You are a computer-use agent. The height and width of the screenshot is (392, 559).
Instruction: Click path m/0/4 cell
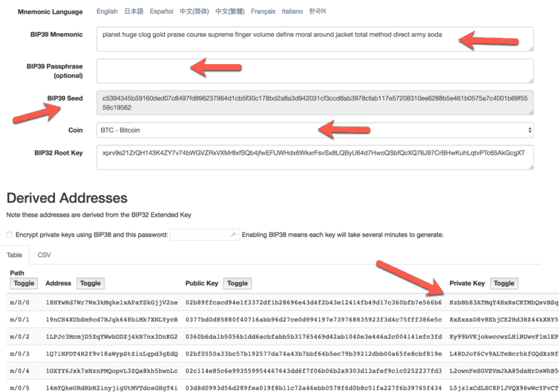pyautogui.click(x=19, y=371)
